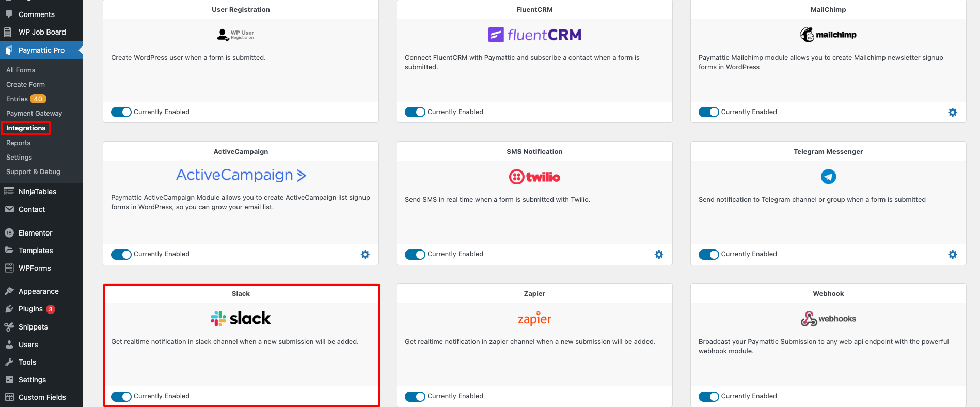Click the Comments speech bubble icon
Screen dimensions: 980x407
[9, 14]
